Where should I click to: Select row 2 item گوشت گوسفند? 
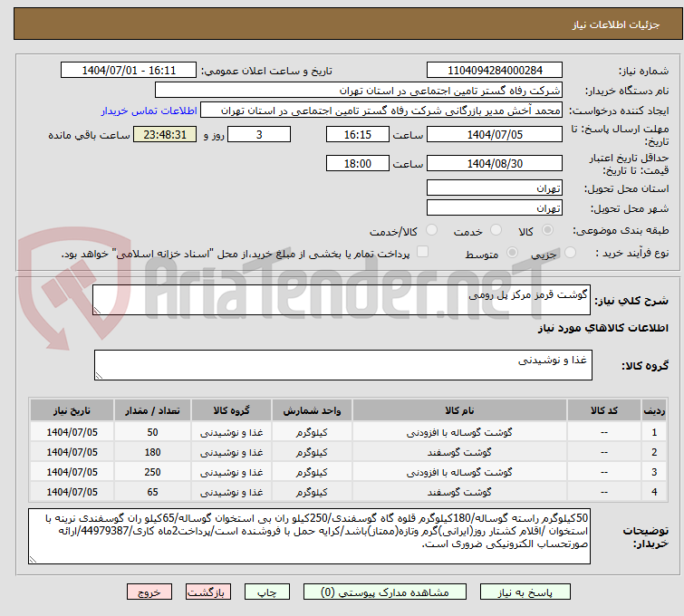[x=459, y=452]
